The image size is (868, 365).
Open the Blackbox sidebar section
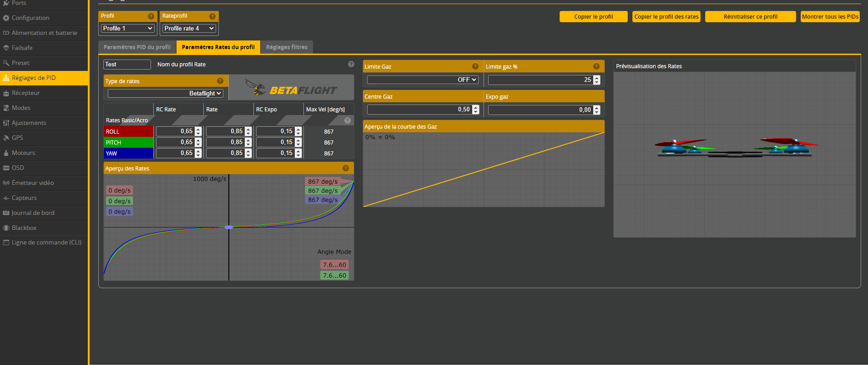point(24,228)
